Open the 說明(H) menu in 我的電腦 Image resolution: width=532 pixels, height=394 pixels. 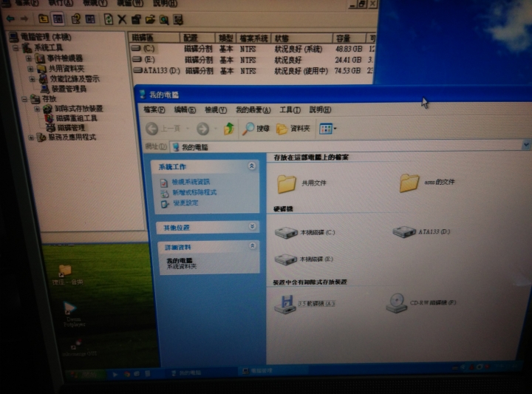320,110
